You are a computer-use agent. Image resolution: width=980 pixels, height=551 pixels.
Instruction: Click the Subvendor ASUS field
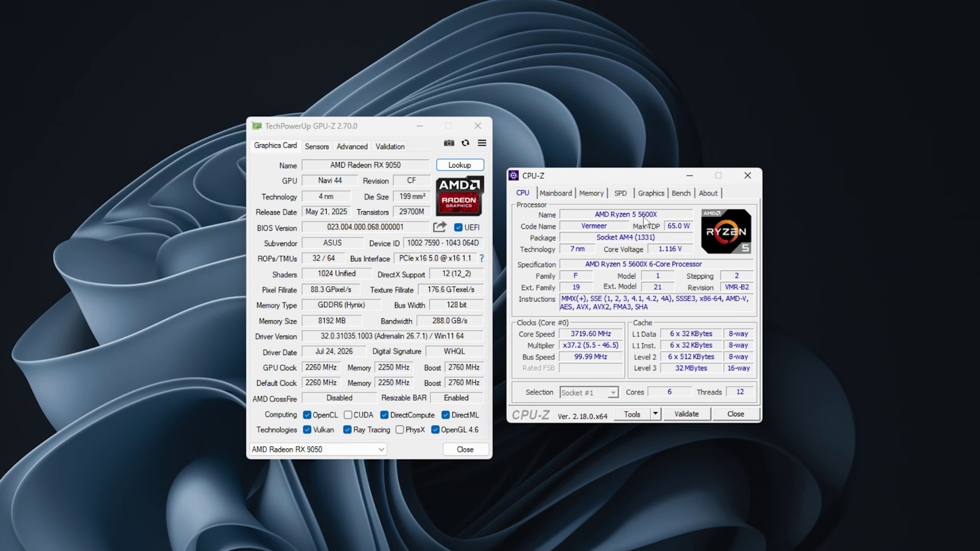coord(333,243)
